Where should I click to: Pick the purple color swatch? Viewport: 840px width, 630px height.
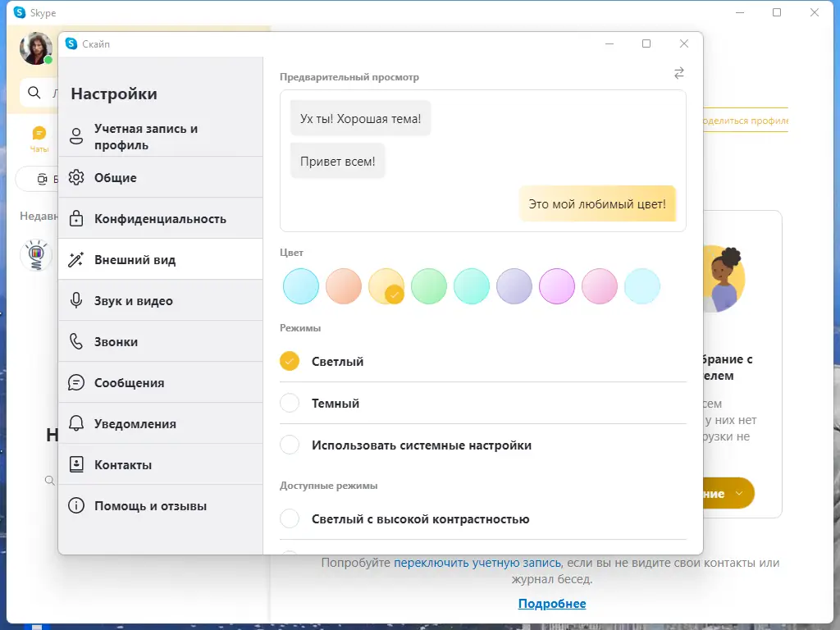pyautogui.click(x=514, y=286)
